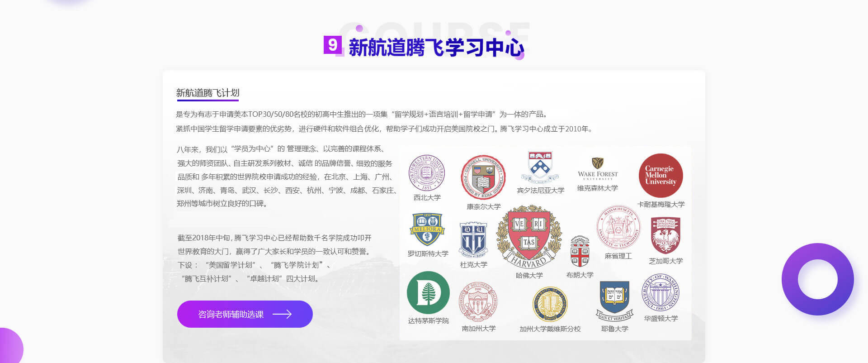Click the University of Washington seal
The height and width of the screenshot is (363, 868).
660,292
